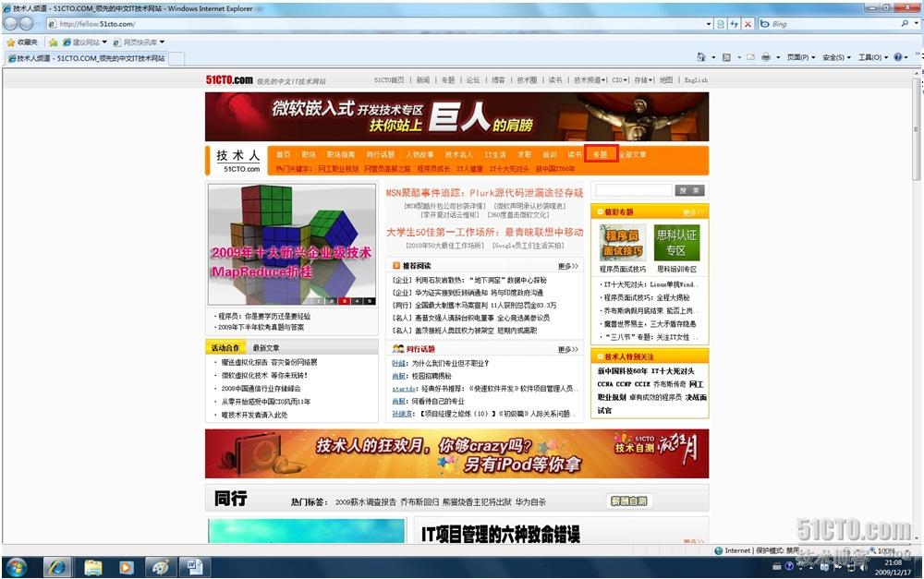
Task: Click the orange 推荐阅读 section icon
Action: click(x=396, y=266)
